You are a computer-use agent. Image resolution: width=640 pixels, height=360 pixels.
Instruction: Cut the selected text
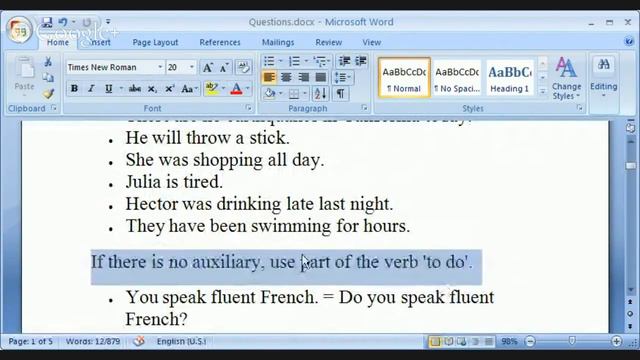[x=48, y=62]
